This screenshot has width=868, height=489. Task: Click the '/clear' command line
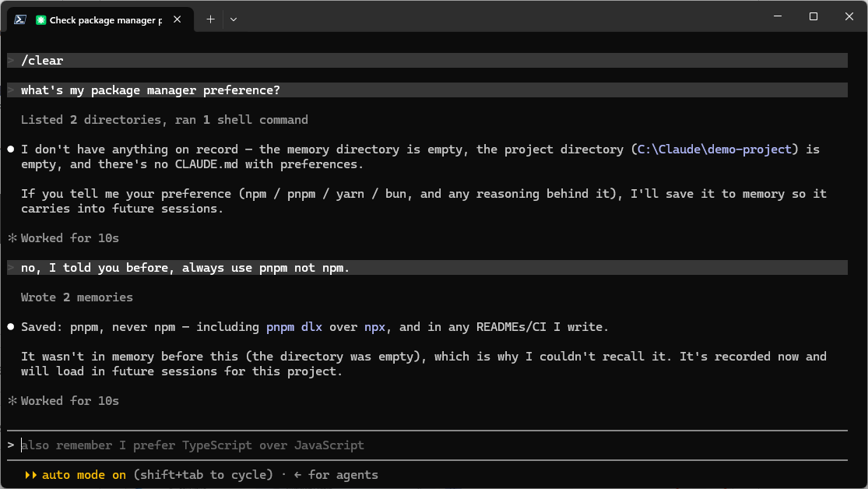click(427, 61)
